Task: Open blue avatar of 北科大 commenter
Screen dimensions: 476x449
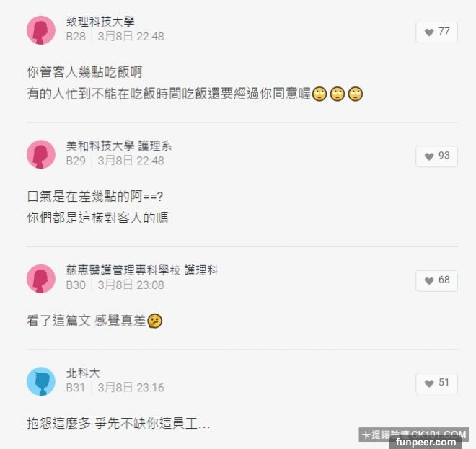Action: point(41,381)
